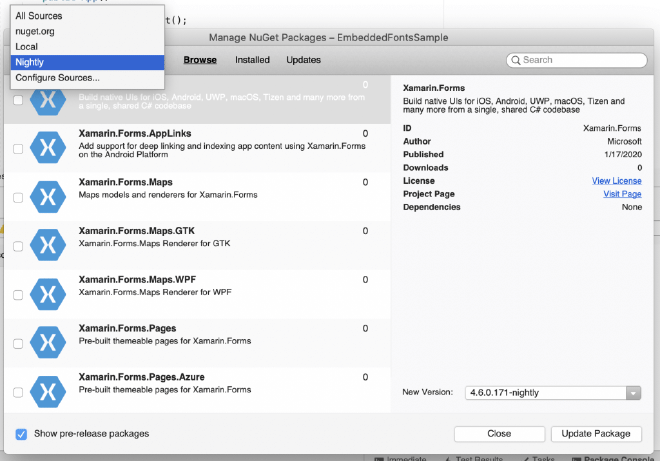The width and height of the screenshot is (660, 461).
Task: Open the New Version dropdown arrow
Action: pos(633,393)
